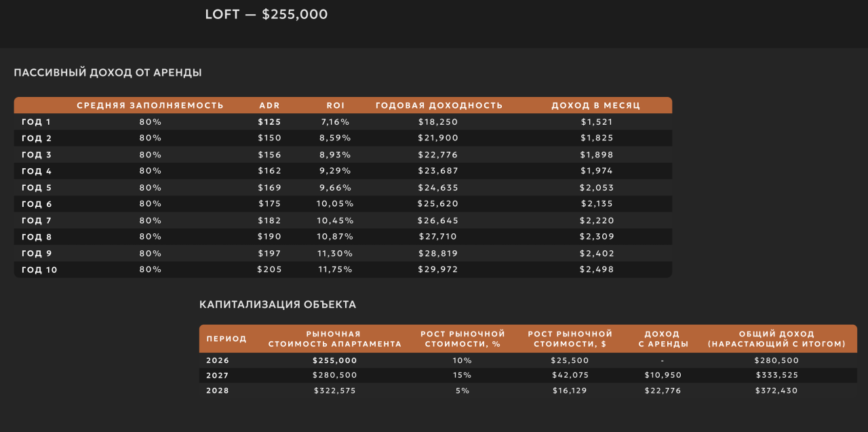Click the ADR column header

pyautogui.click(x=269, y=105)
